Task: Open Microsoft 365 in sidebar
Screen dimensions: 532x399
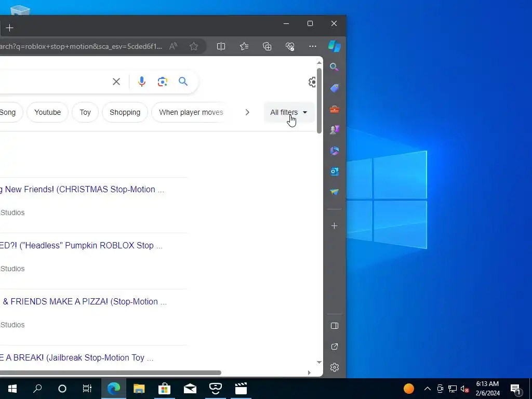Action: (x=334, y=151)
